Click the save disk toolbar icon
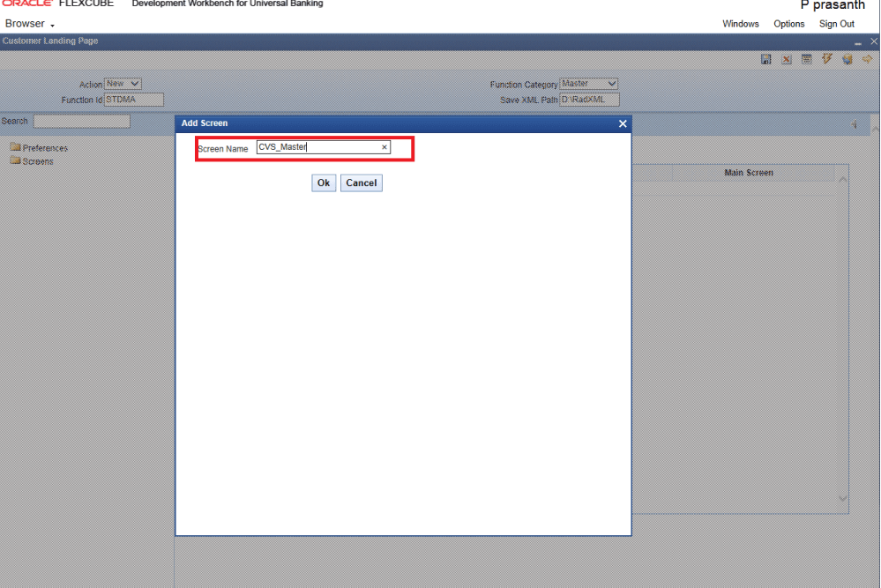881x588 pixels. 765,59
